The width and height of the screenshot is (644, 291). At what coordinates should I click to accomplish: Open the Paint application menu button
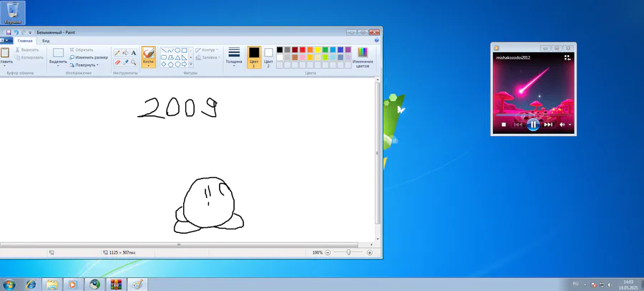coord(5,41)
